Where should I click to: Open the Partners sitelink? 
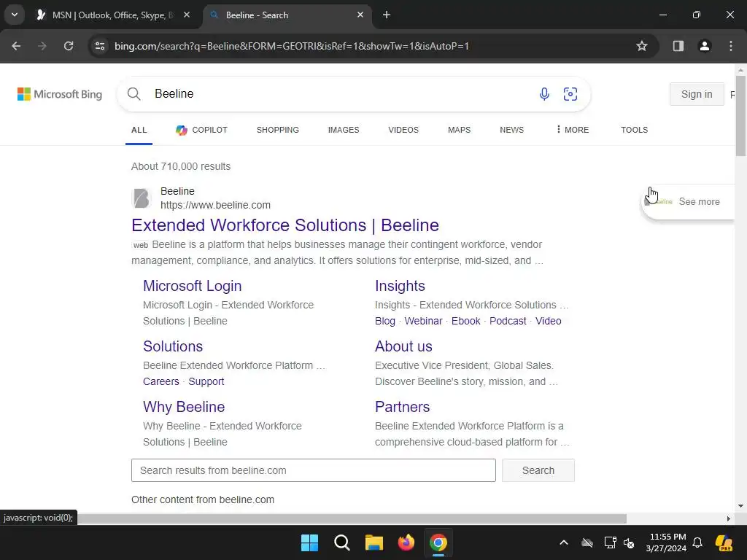point(402,407)
